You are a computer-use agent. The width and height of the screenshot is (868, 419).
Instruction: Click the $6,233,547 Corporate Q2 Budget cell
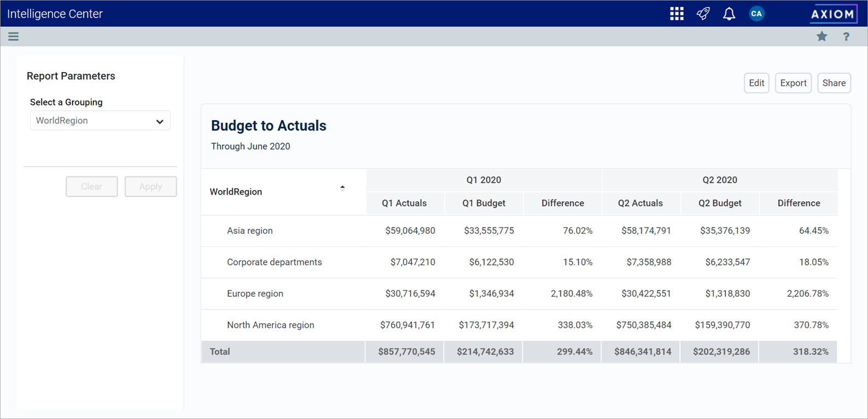tap(728, 262)
